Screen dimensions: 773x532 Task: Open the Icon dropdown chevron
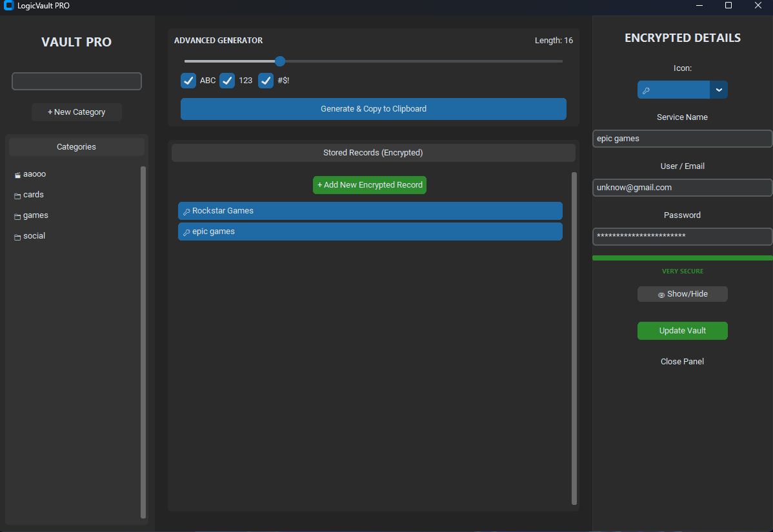coord(718,90)
